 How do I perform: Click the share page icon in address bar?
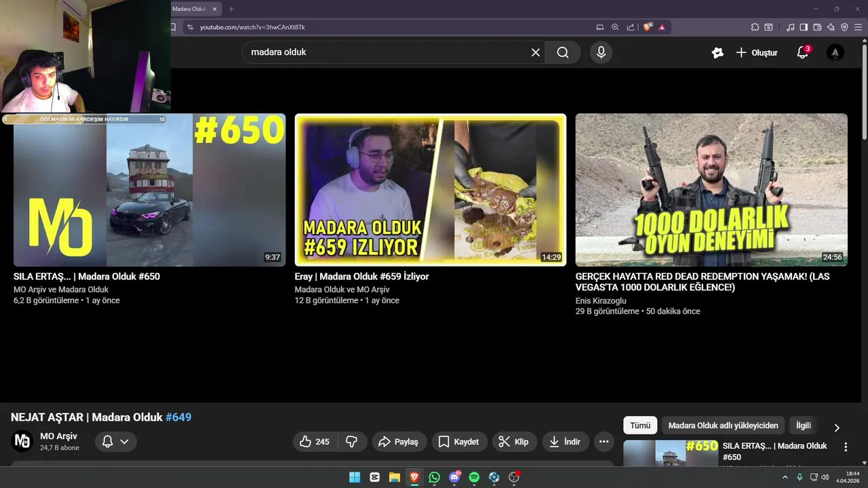point(631,27)
